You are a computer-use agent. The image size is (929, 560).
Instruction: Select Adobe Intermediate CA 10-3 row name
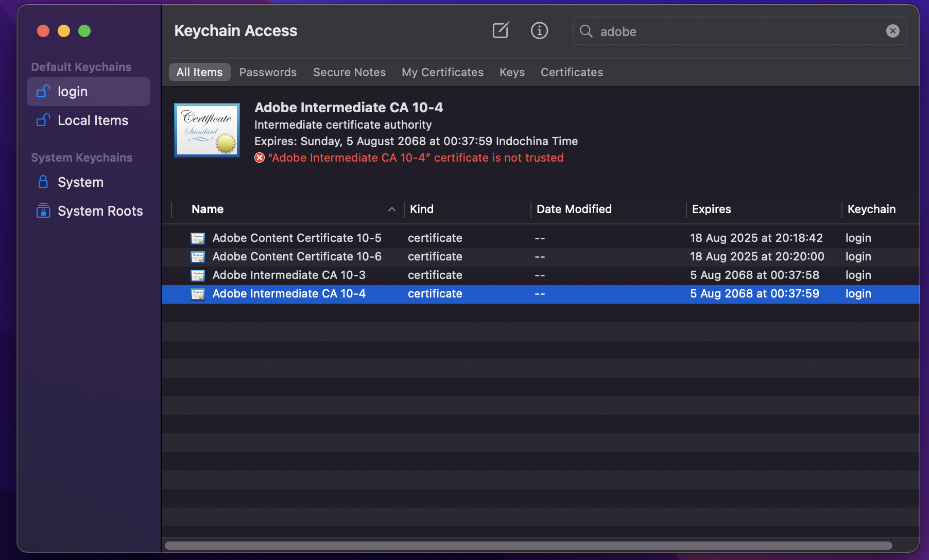tap(289, 275)
